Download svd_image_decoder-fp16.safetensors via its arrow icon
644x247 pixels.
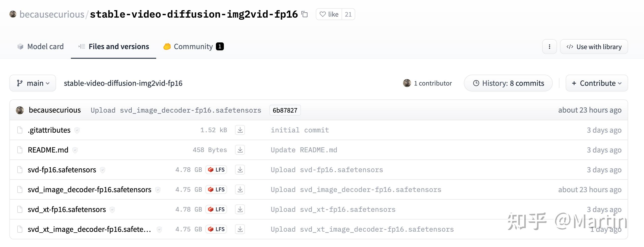pyautogui.click(x=240, y=189)
